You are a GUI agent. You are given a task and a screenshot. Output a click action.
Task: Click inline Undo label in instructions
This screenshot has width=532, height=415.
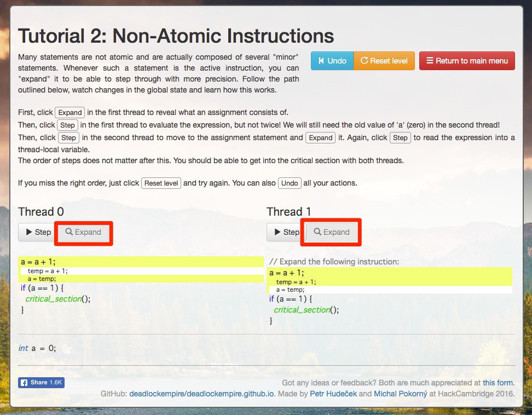click(x=290, y=183)
